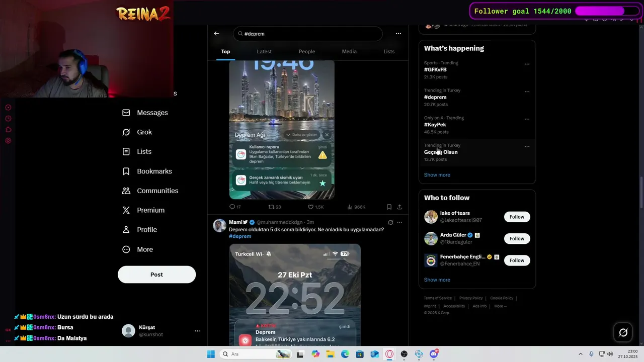The image size is (644, 362).
Task: Open Grok from the sidebar
Action: (x=137, y=132)
